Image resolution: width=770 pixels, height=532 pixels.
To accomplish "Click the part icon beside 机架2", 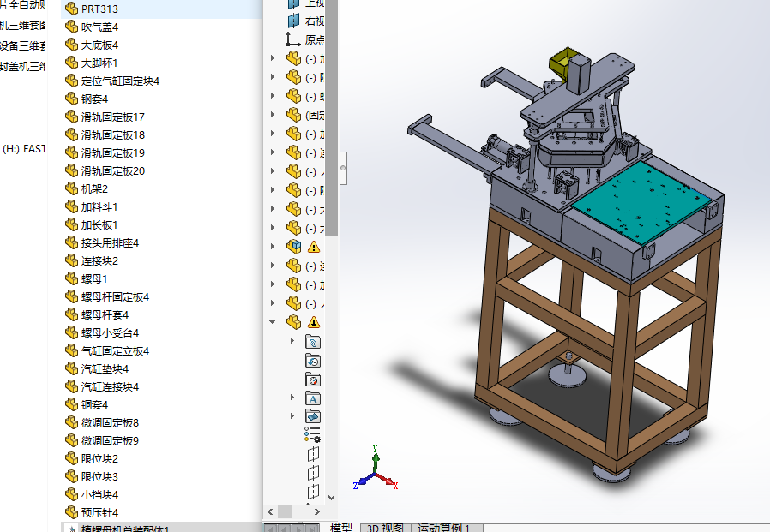I will 72,188.
